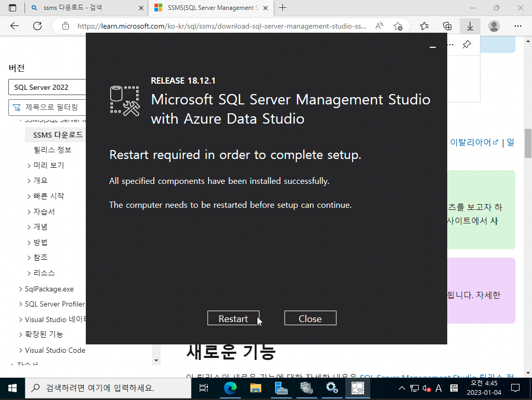The image size is (532, 400).
Task: Open Edge Settings and more menu
Action: [518, 26]
